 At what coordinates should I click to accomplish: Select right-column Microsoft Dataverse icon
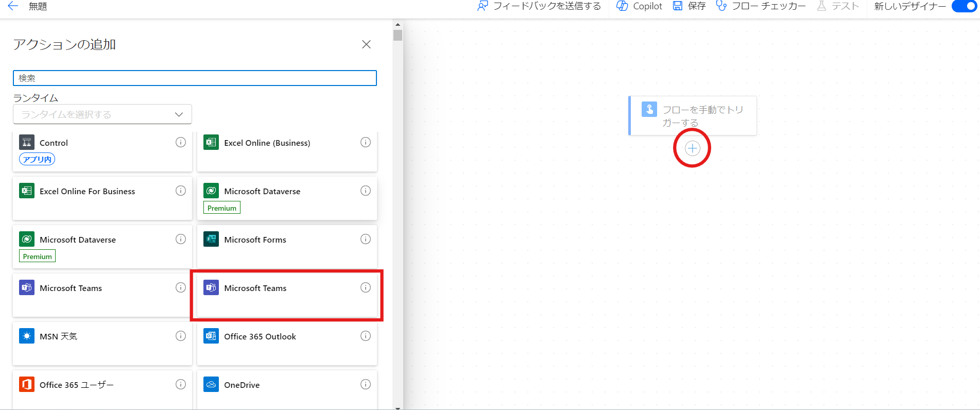211,191
